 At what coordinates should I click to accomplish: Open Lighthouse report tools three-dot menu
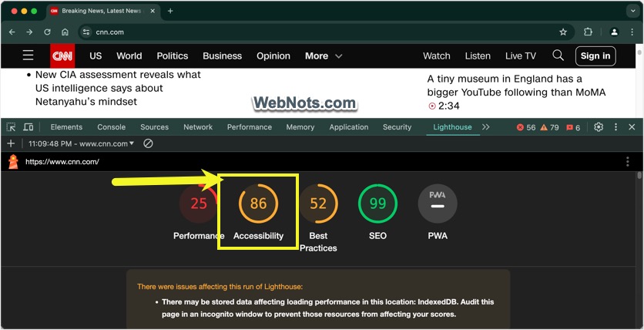627,161
